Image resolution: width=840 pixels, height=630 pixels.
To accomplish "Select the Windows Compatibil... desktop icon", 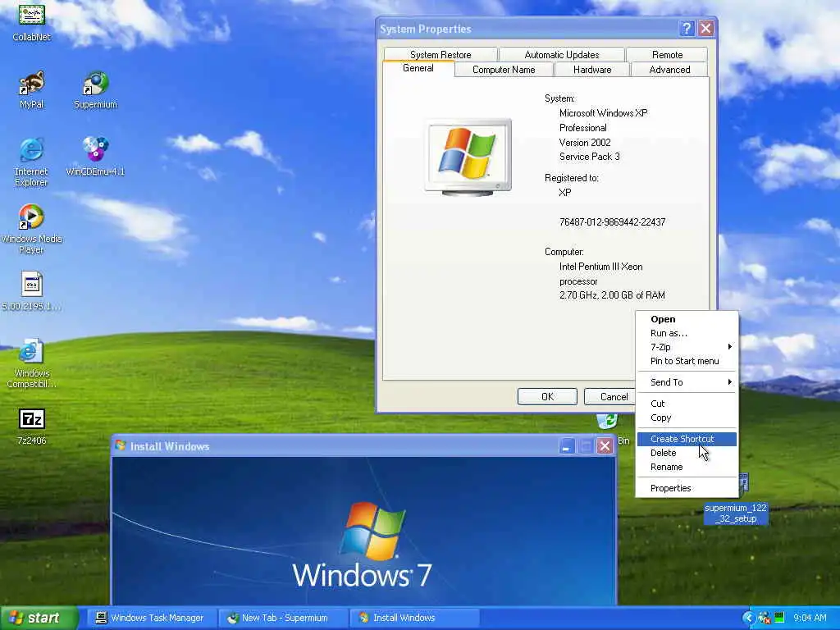I will 32,363.
